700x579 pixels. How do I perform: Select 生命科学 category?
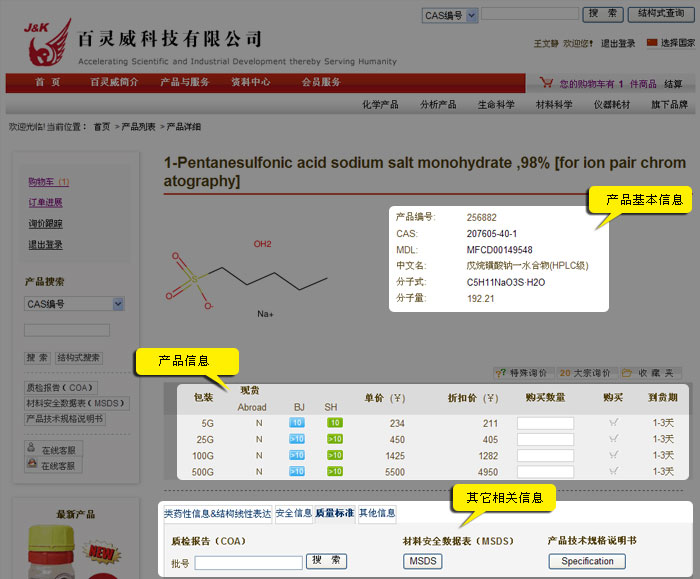[x=496, y=105]
